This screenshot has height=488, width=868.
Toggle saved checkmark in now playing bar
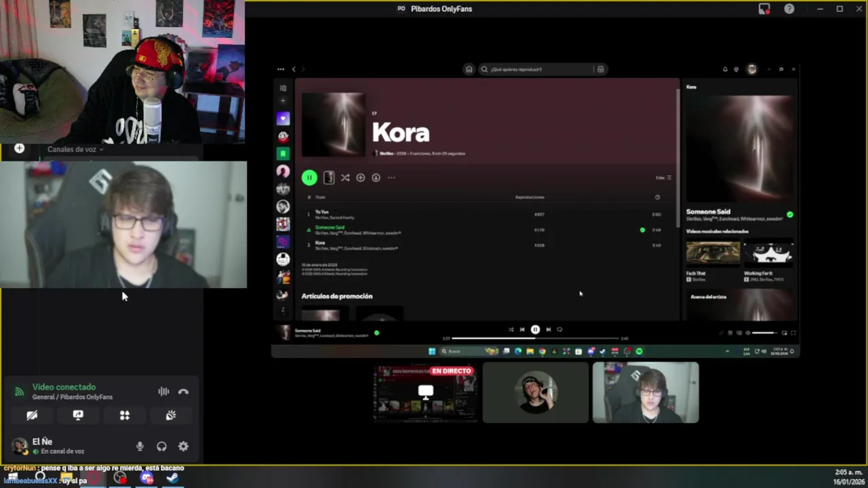[x=376, y=333]
